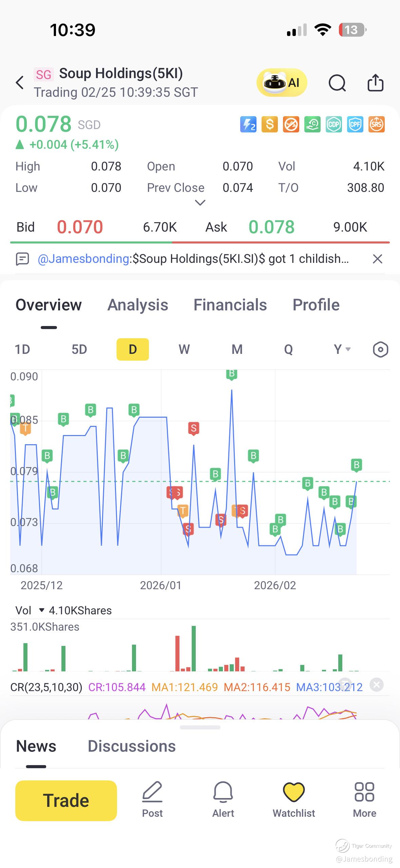Tap the comment bubble icon beside @Jamesbonding

click(22, 259)
